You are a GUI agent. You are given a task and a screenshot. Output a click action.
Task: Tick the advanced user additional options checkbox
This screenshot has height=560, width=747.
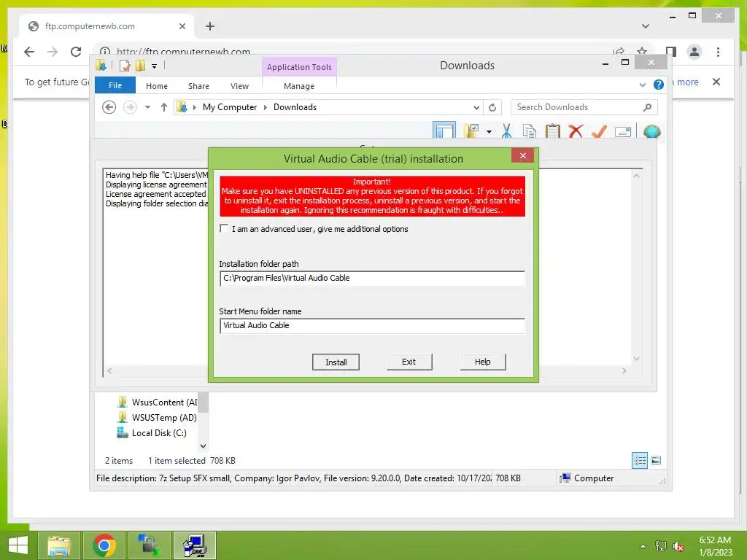[x=224, y=228]
